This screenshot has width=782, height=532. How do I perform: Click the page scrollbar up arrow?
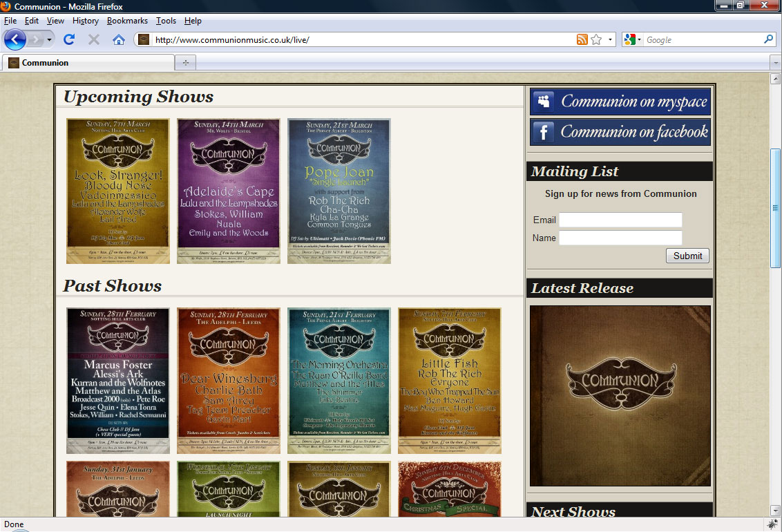tap(776, 79)
